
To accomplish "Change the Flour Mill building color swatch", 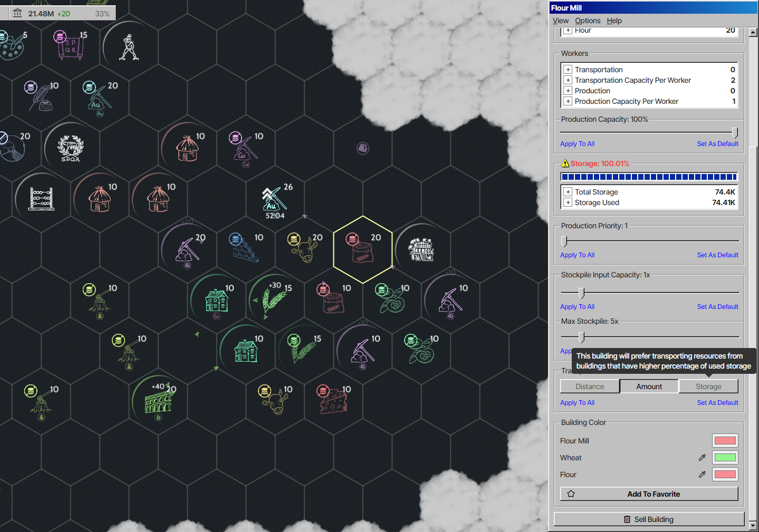I will click(725, 441).
